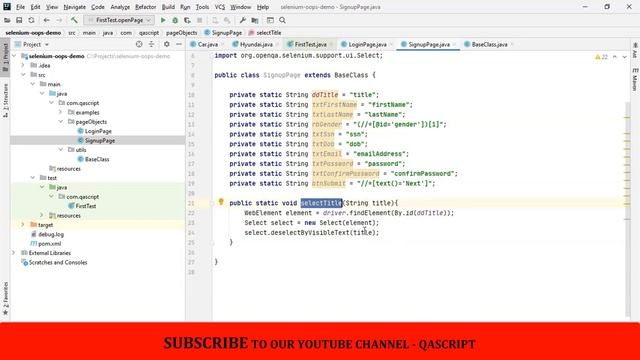Collapse the main folder

coord(33,84)
